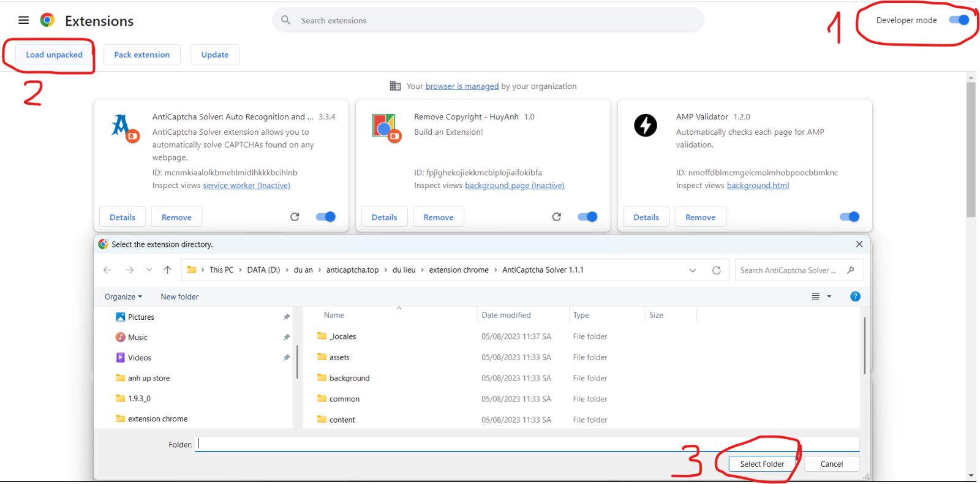Image resolution: width=980 pixels, height=484 pixels.
Task: Close the Select extension directory dialog
Action: [859, 244]
